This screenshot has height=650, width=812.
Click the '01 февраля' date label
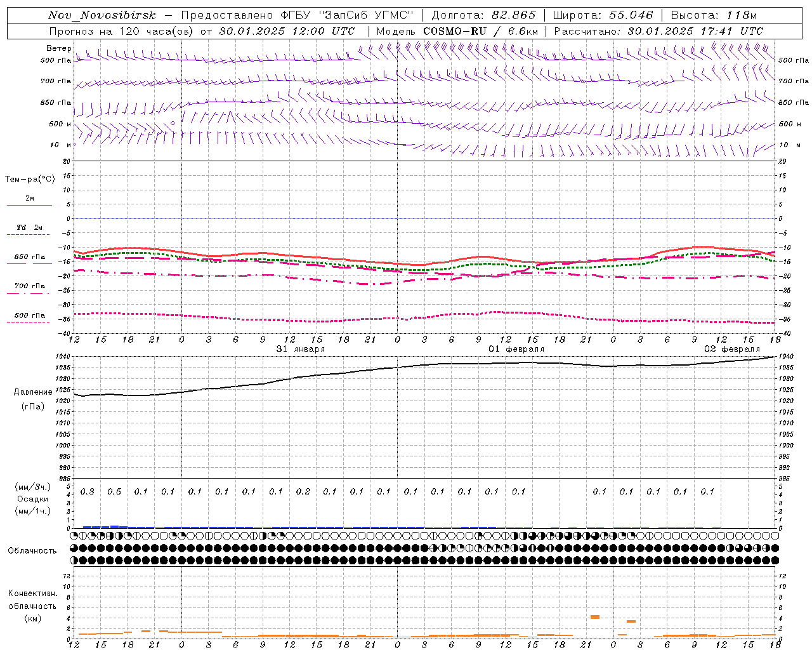pos(516,349)
